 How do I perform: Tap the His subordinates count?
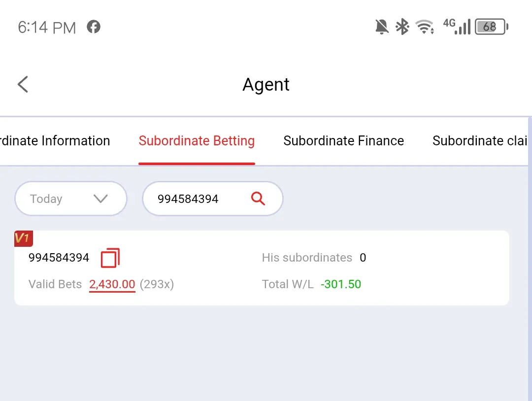click(x=363, y=258)
